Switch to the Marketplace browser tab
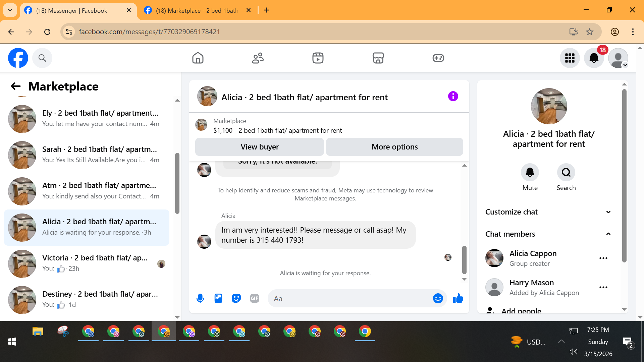 (x=197, y=10)
